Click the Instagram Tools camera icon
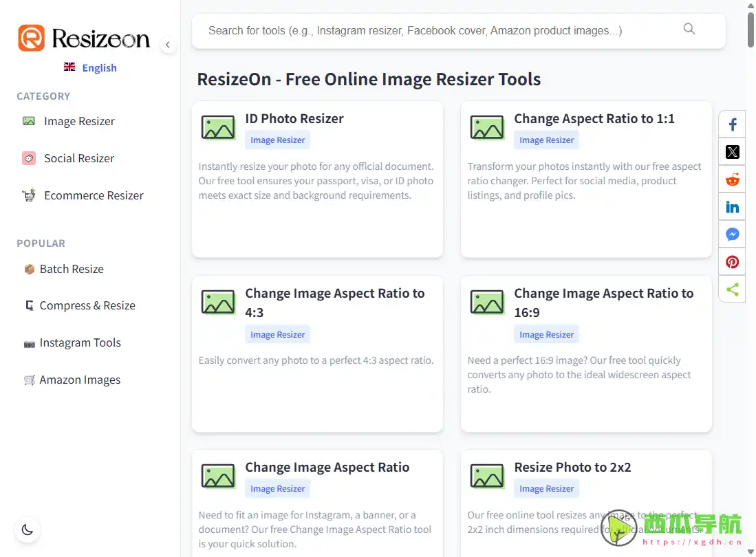The image size is (756, 557). pos(30,344)
